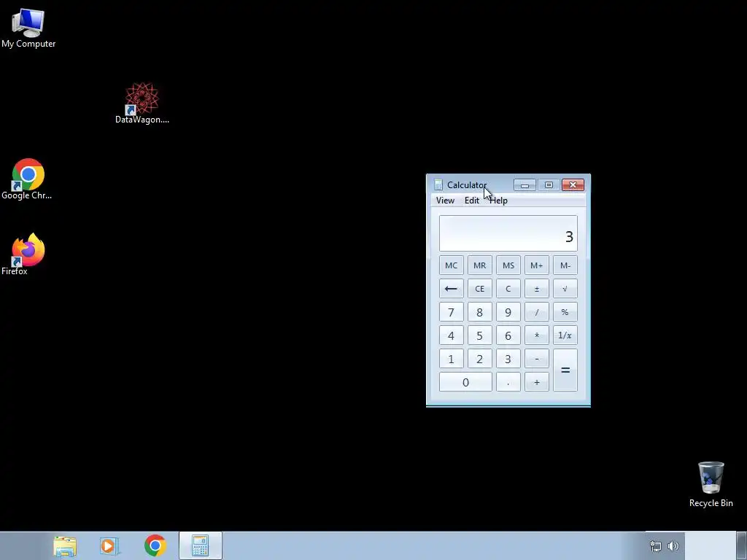The width and height of the screenshot is (747, 560).
Task: Click the digit 2 key
Action: 480,359
